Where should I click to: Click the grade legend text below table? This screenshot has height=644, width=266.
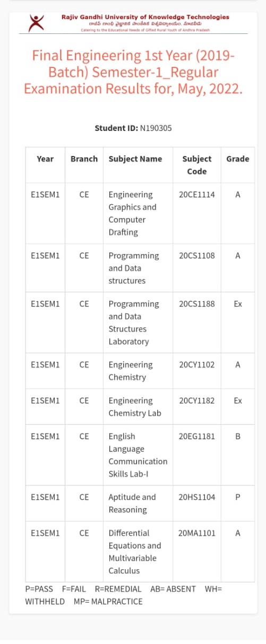click(124, 595)
